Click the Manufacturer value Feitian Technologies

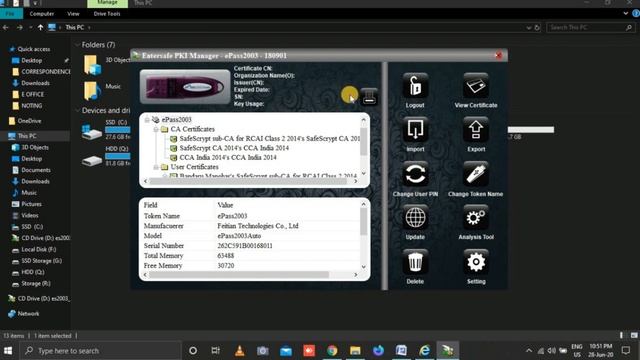point(258,226)
